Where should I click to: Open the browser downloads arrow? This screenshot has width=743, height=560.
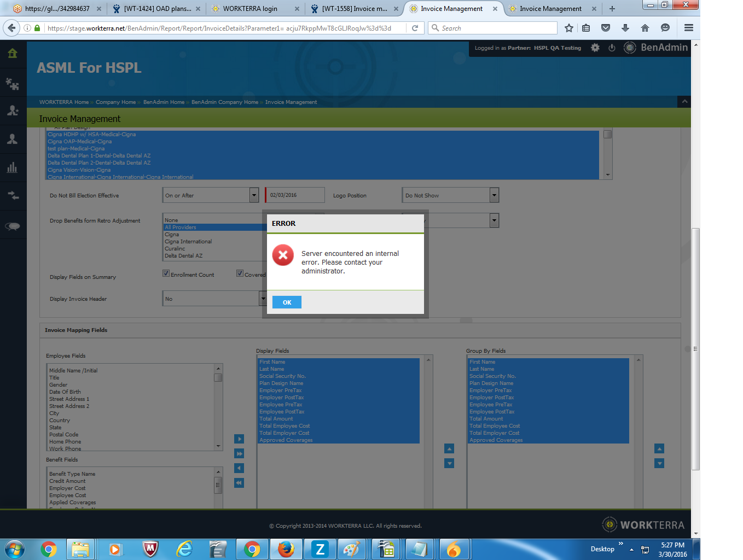625,28
